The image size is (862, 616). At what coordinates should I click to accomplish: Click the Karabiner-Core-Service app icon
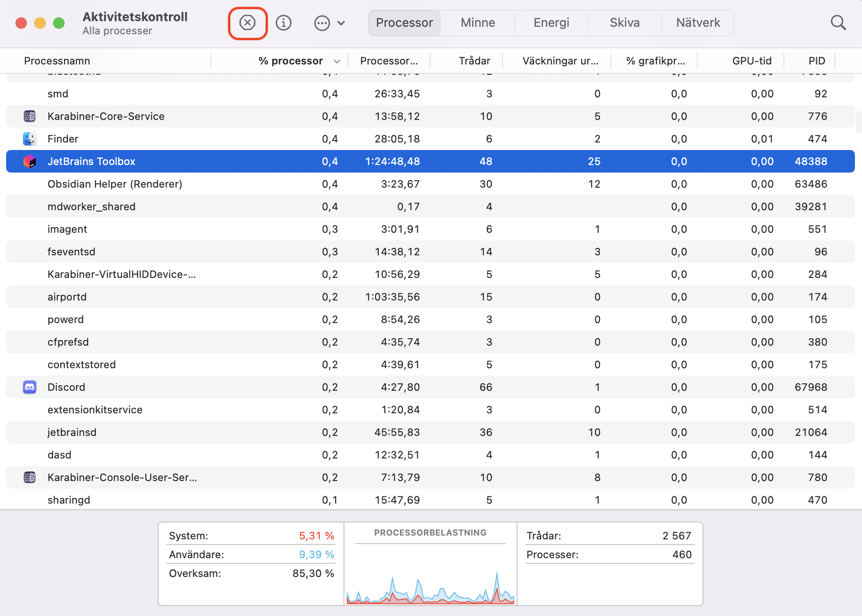(x=30, y=116)
